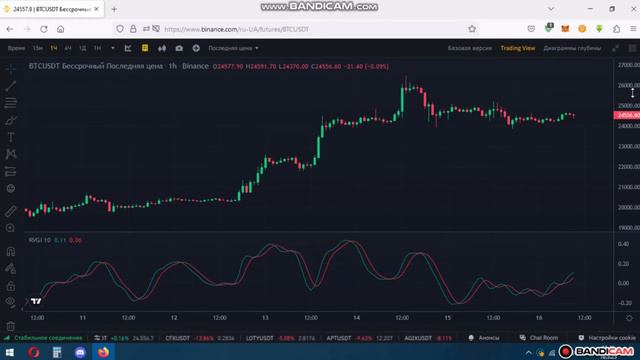Open the Windows Start menu
The height and width of the screenshot is (360, 640).
(x=9, y=352)
